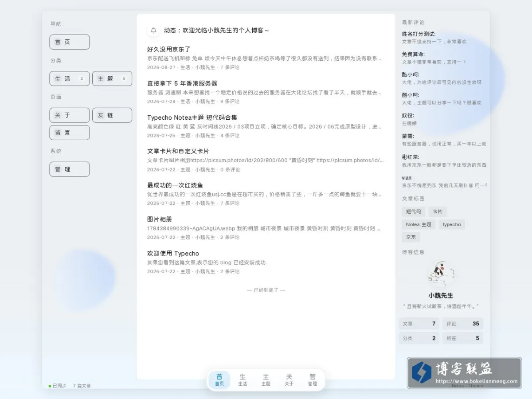Click date 2026-08-27 under 京东 post

pyautogui.click(x=161, y=67)
